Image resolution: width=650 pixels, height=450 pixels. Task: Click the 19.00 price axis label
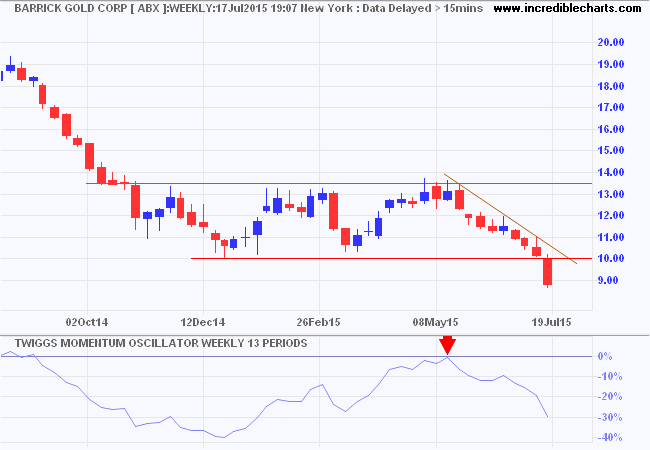(x=611, y=64)
